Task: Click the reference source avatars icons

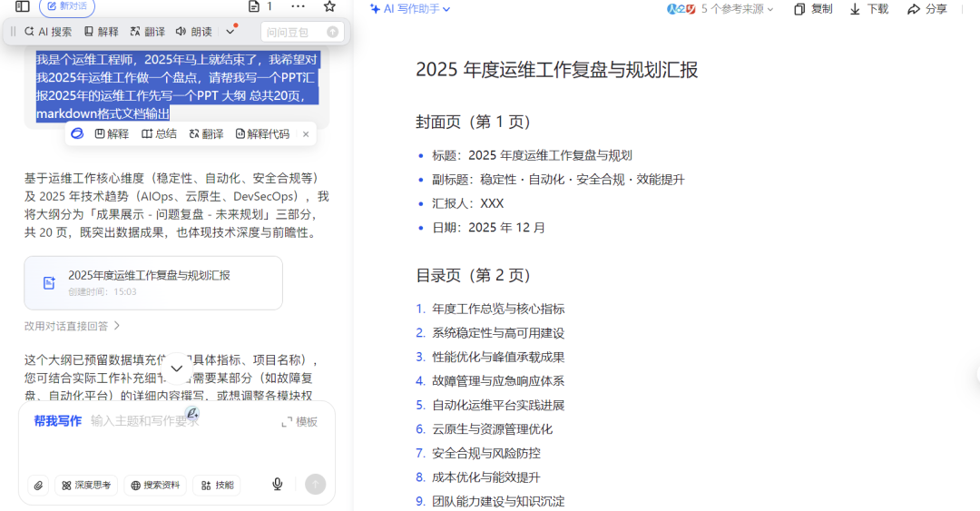Action: [681, 9]
